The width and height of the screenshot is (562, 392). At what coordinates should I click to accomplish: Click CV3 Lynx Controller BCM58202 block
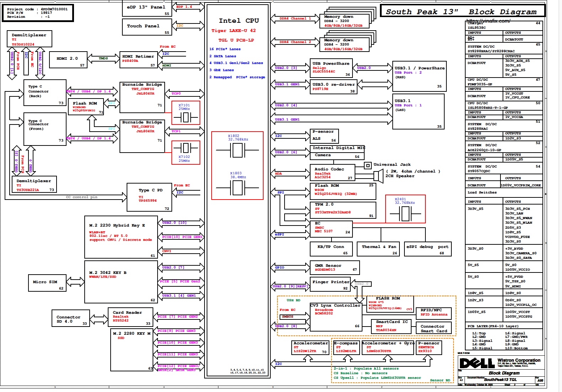[x=336, y=317]
